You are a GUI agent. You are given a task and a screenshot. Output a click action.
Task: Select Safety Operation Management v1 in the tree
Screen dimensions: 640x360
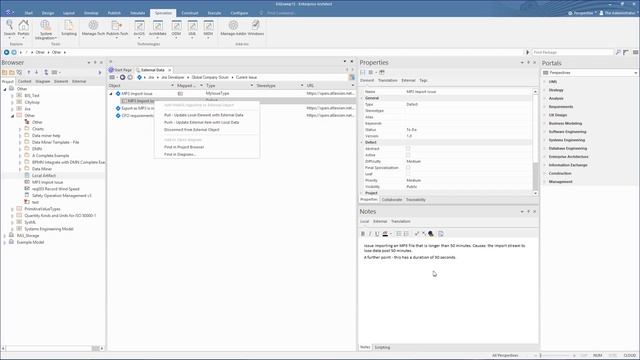point(62,196)
